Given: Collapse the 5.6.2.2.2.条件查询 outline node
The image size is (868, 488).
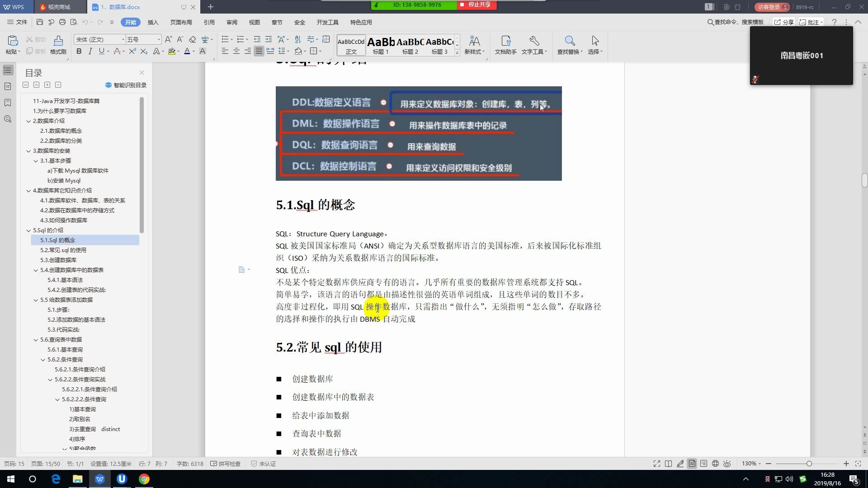Looking at the screenshot, I should pos(57,399).
